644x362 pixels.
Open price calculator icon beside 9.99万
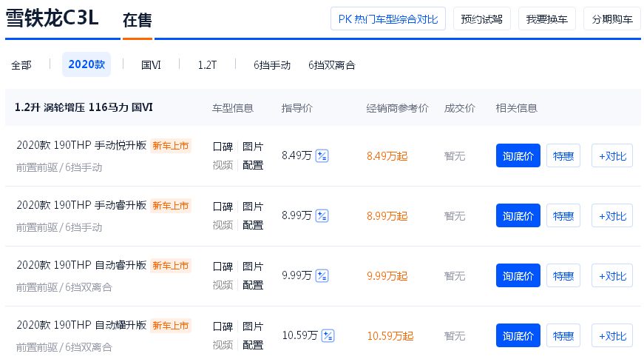[x=322, y=276]
